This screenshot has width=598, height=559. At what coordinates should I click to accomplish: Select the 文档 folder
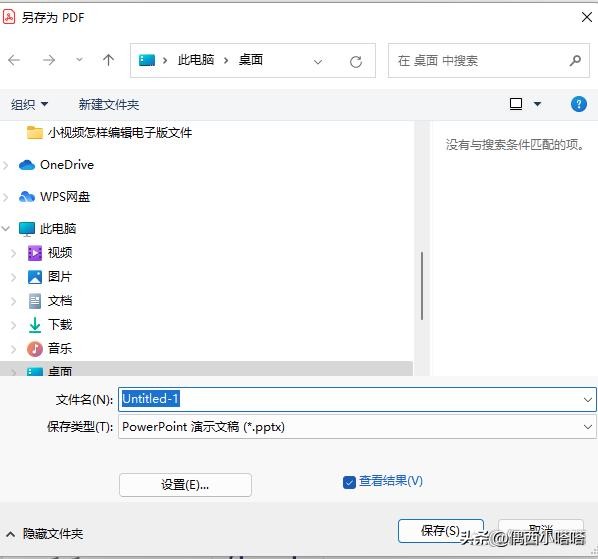click(50, 301)
